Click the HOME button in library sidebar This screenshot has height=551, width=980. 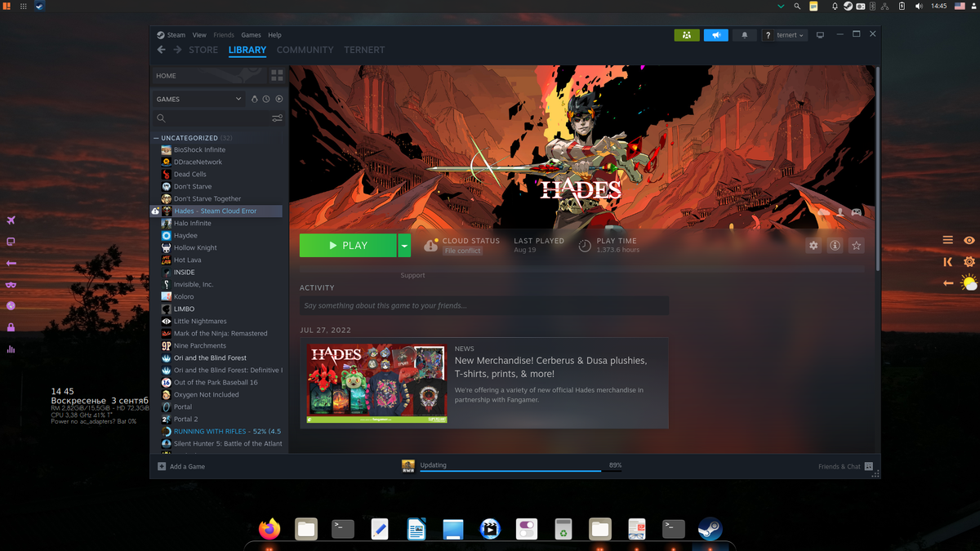pos(209,75)
